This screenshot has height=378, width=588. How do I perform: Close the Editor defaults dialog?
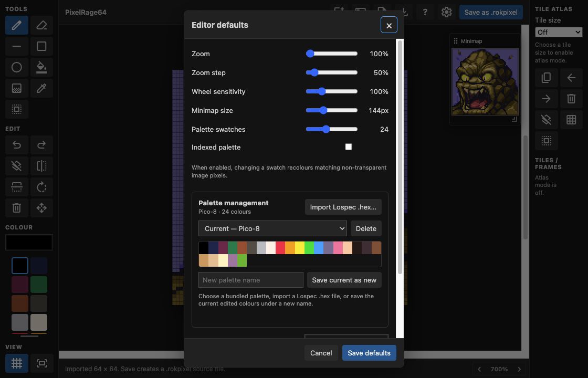[x=389, y=25]
